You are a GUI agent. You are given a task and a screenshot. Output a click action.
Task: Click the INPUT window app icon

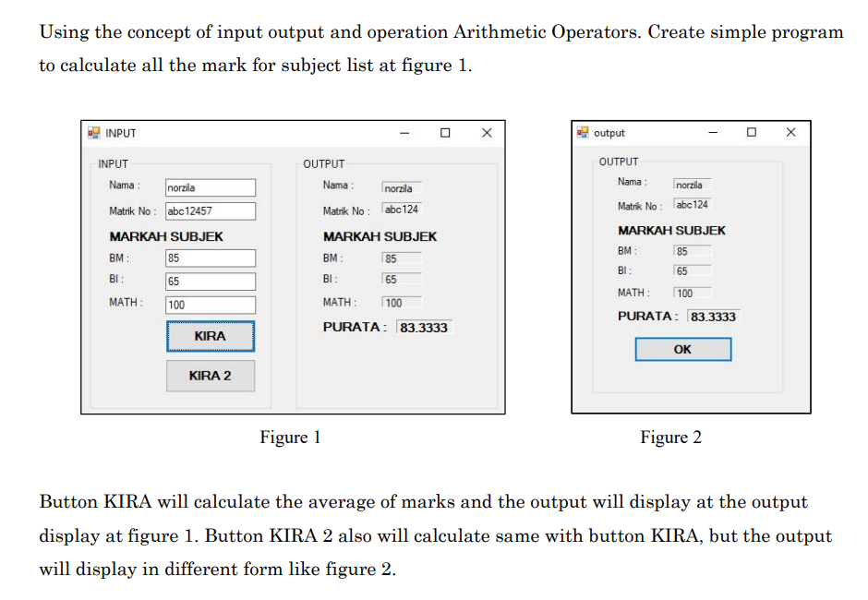pos(93,133)
